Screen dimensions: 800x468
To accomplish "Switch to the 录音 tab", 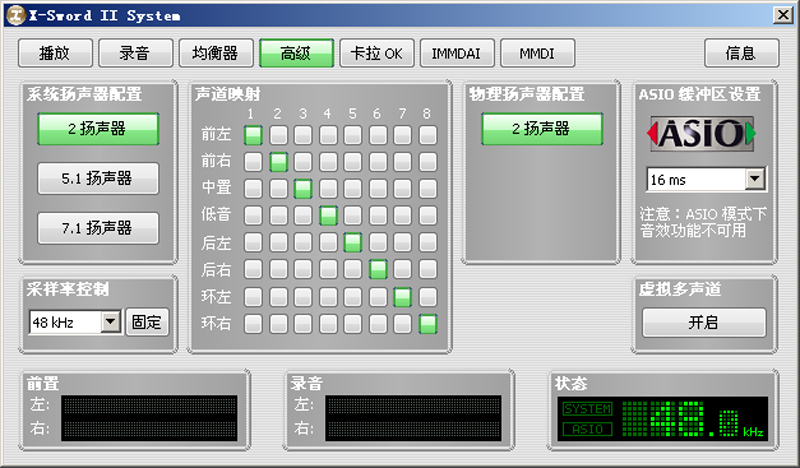I will pyautogui.click(x=135, y=53).
